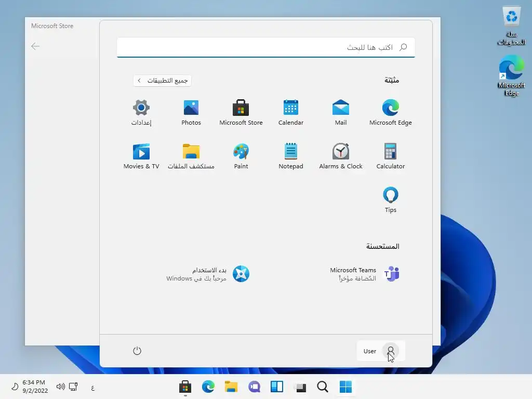Open Microsoft Teams in recommended section

click(365, 274)
